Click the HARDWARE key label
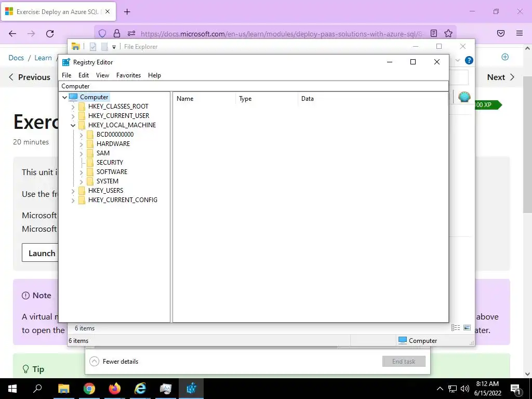Screen dimensions: 532x399 click(113, 144)
